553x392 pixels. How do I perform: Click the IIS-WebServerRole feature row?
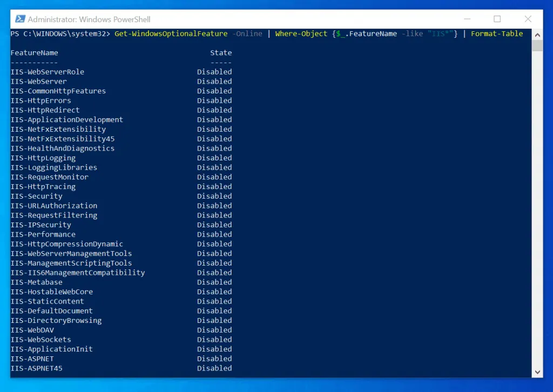click(x=122, y=72)
